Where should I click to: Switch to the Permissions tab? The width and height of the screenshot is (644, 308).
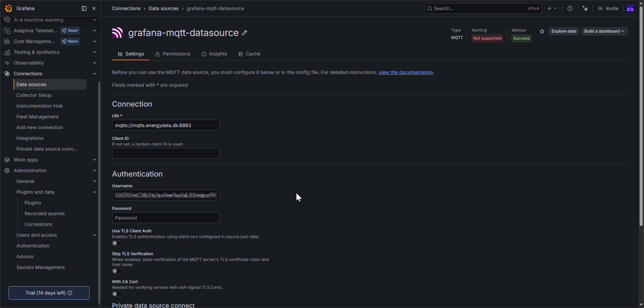pyautogui.click(x=173, y=54)
